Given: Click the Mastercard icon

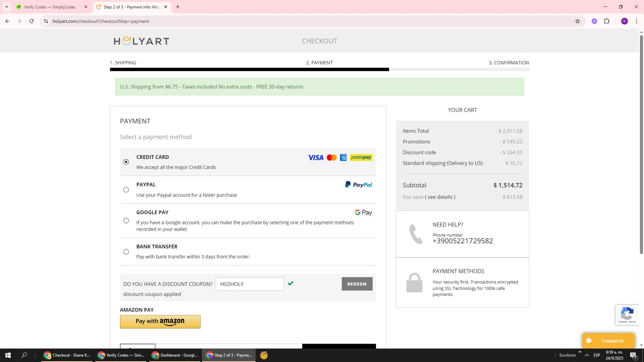Looking at the screenshot, I should (x=331, y=157).
